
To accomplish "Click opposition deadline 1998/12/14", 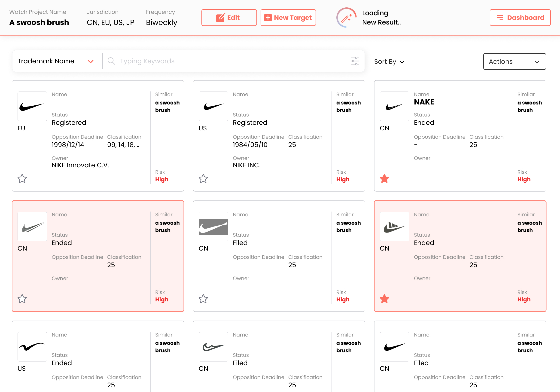I will tap(68, 145).
